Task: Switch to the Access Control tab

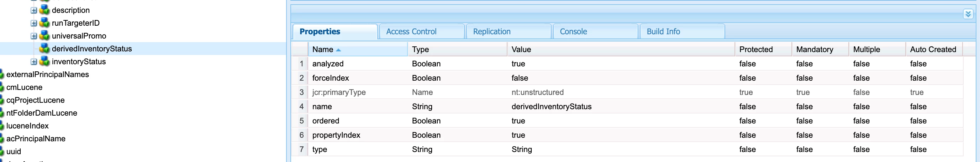Action: (422, 32)
